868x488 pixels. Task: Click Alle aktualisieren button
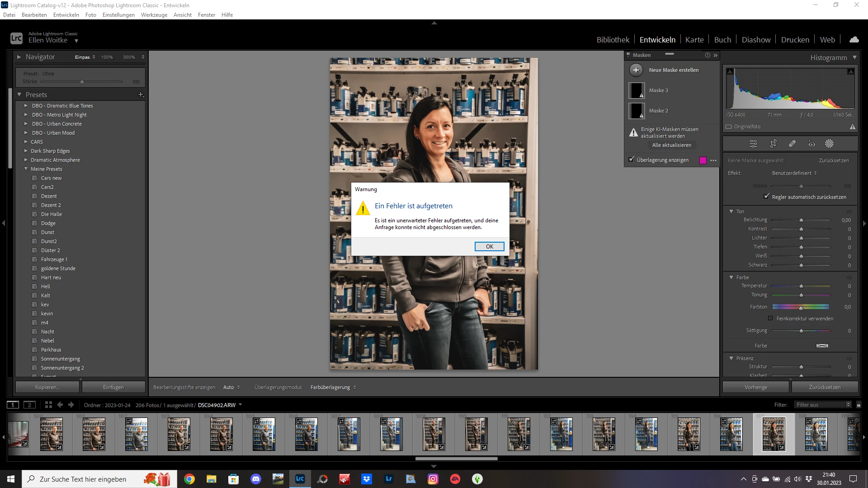[671, 145]
